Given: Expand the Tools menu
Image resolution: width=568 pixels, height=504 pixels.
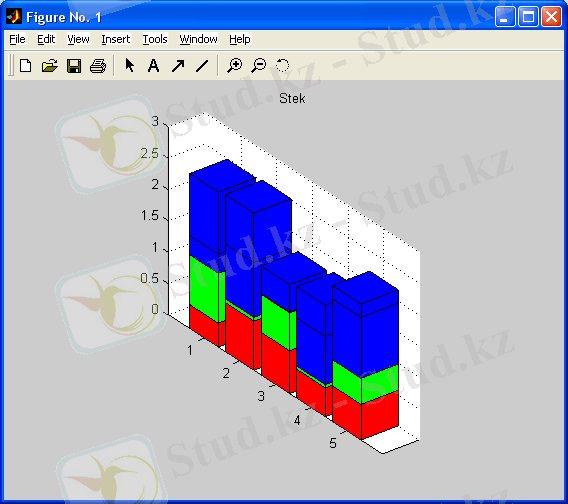Looking at the screenshot, I should pyautogui.click(x=155, y=39).
